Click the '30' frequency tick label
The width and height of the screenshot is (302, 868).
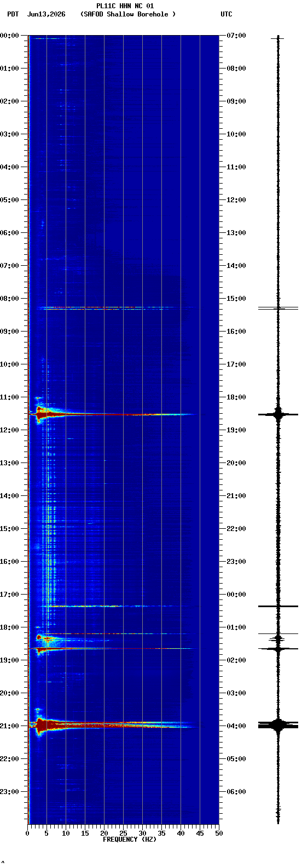pyautogui.click(x=142, y=833)
